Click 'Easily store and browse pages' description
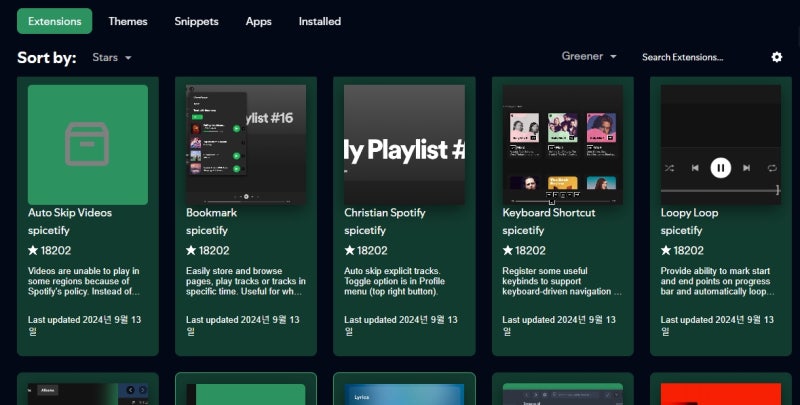800x405 pixels. click(x=245, y=281)
